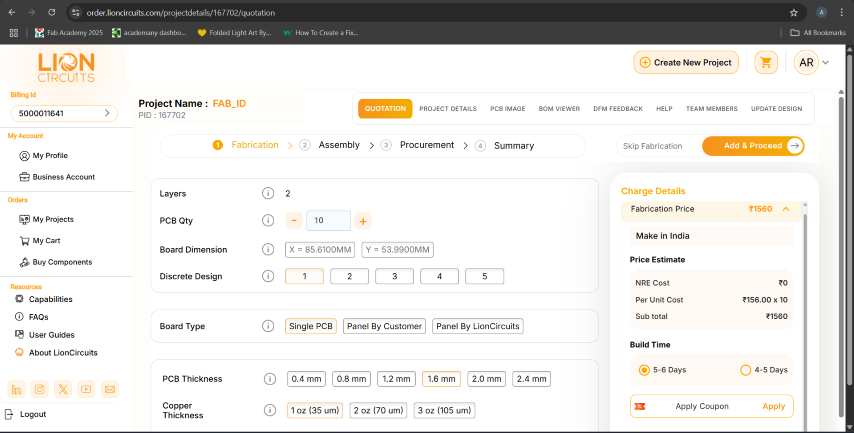Choose Panel By Customer board type
This screenshot has width=854, height=433.
tap(385, 326)
